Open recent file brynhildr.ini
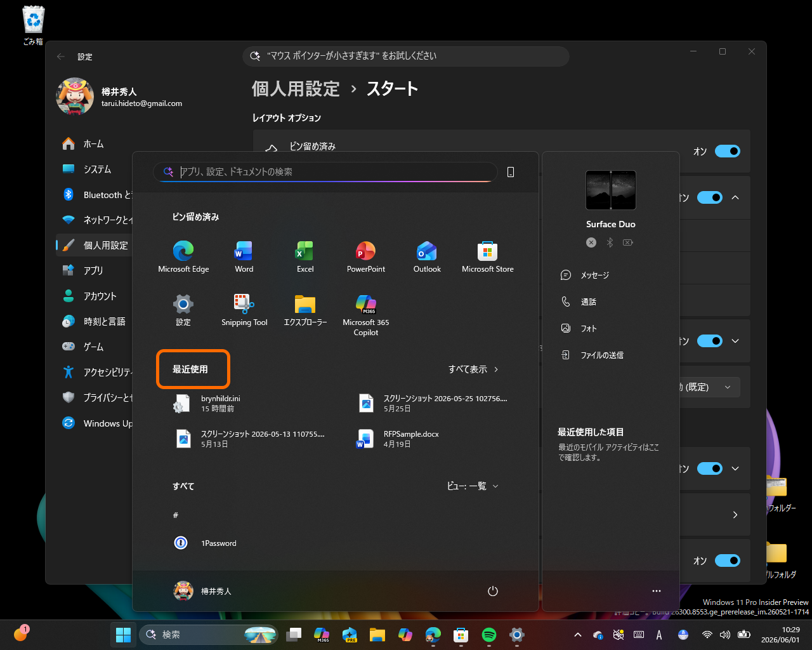This screenshot has width=812, height=650. [207, 404]
